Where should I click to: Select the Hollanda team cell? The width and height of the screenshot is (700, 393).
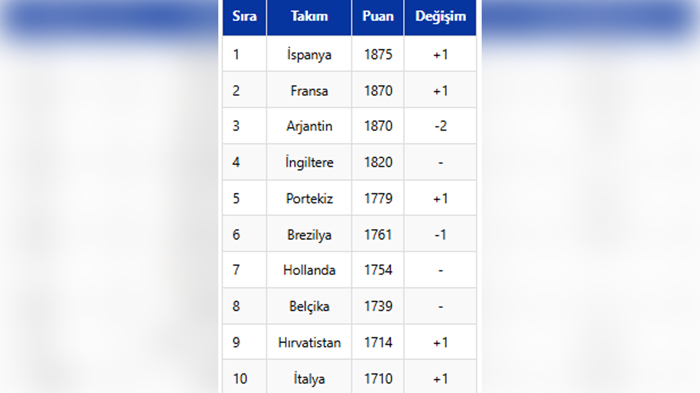point(309,270)
